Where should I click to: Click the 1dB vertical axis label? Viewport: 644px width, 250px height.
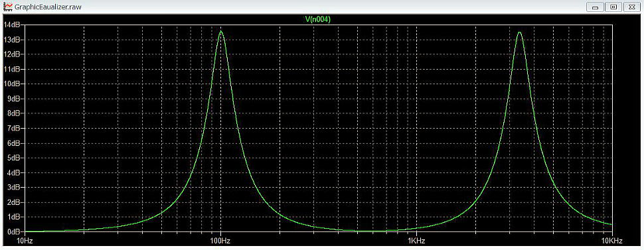(13, 217)
